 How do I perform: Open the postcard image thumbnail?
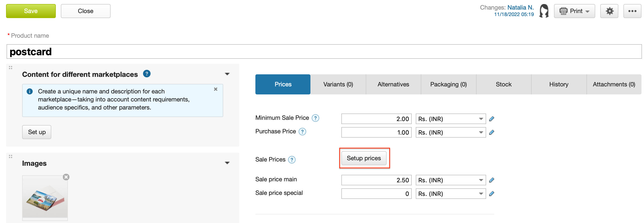[x=45, y=198]
